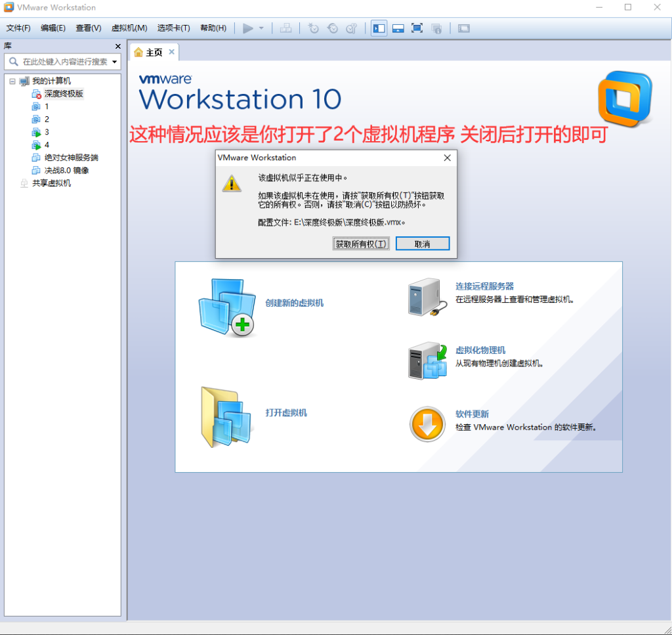Open the 选项卡(T) menu
Viewport: 672px width, 635px height.
click(x=173, y=28)
